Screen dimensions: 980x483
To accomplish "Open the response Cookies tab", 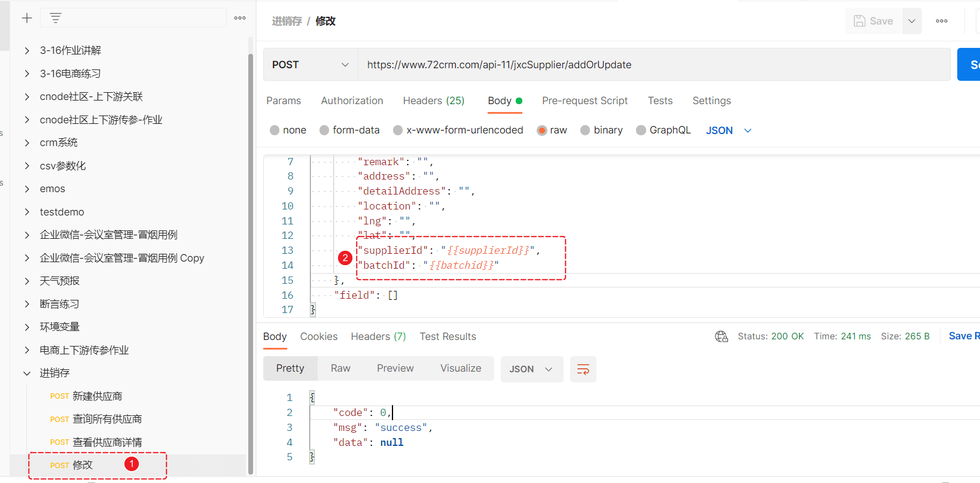I will pos(319,336).
